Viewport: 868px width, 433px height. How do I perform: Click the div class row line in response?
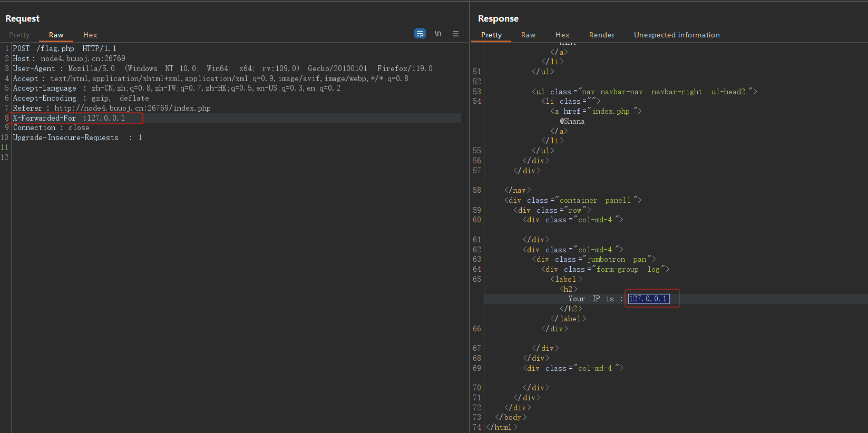tap(552, 210)
